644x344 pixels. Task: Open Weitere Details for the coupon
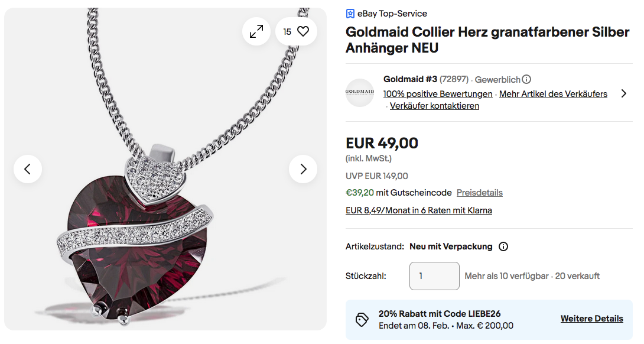[x=591, y=319]
